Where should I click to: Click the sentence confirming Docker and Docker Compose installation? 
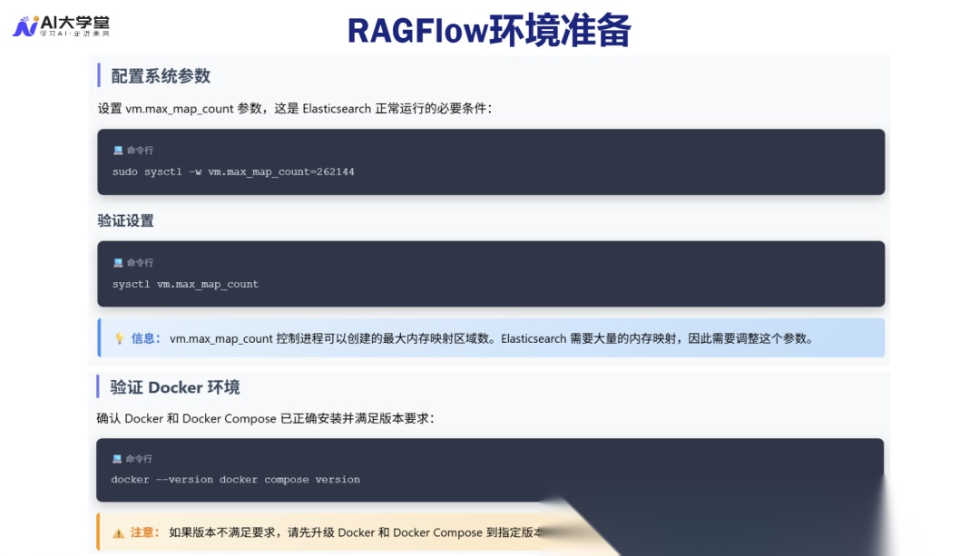coord(266,418)
